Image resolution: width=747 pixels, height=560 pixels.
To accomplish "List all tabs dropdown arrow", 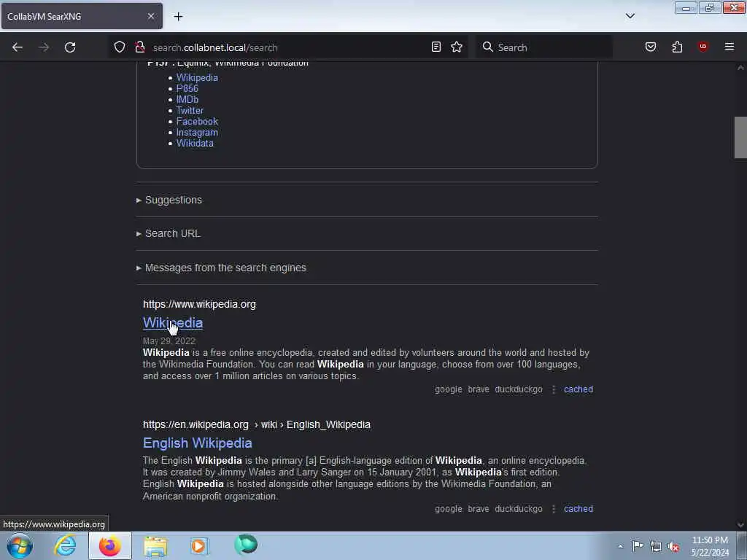I will point(630,16).
